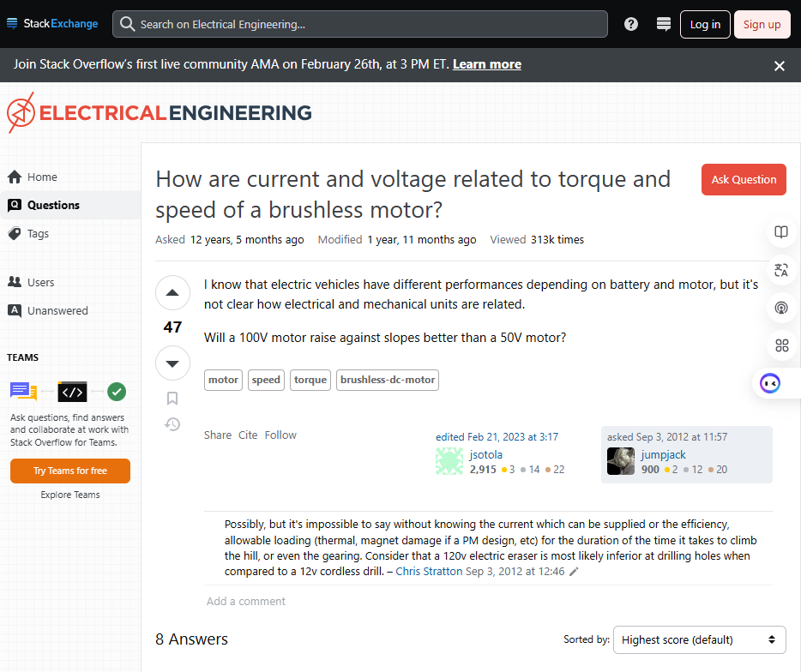
Task: Click the translate icon on the right sidebar
Action: (781, 270)
